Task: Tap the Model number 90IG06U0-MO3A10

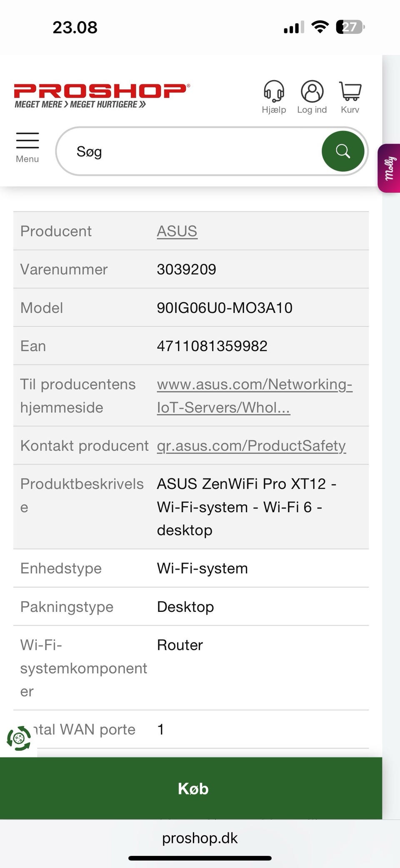Action: tap(225, 308)
